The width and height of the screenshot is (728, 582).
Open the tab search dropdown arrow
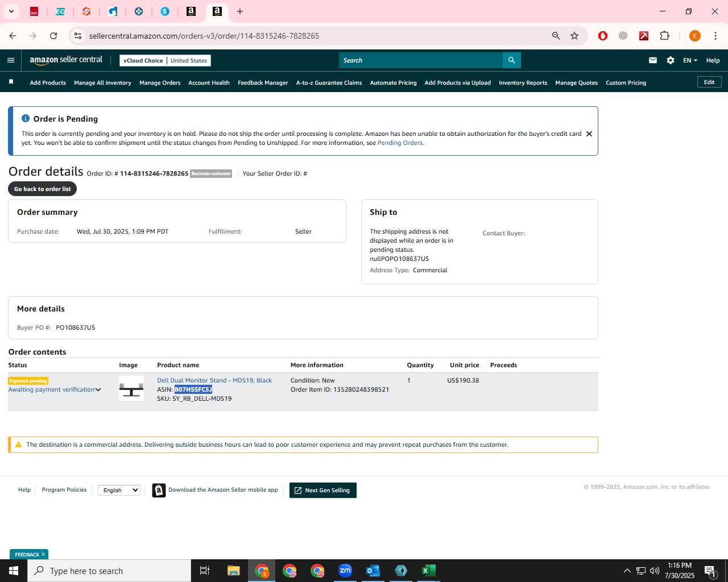pos(11,11)
